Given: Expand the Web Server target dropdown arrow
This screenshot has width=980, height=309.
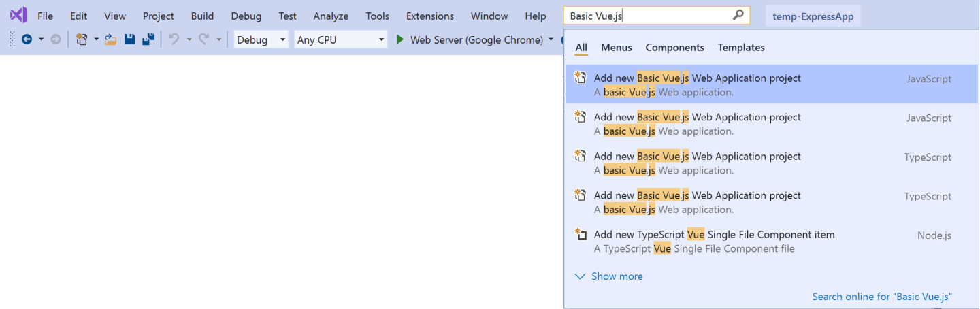Looking at the screenshot, I should click(x=551, y=39).
